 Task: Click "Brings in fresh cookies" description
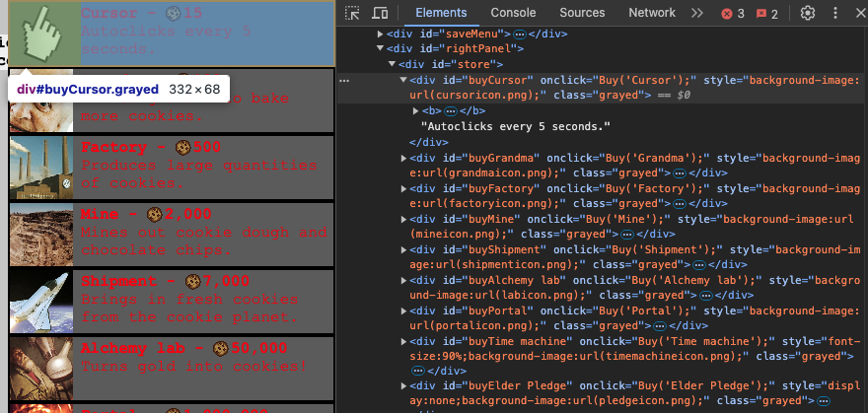tap(189, 308)
